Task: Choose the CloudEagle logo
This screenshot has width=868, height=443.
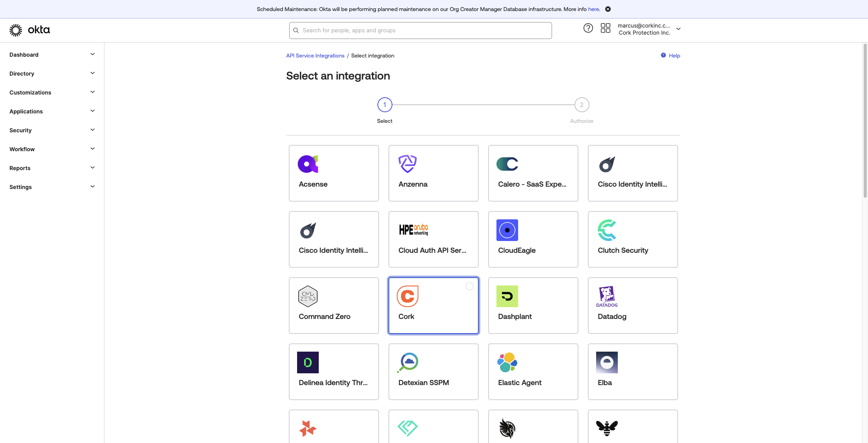Action: tap(507, 230)
